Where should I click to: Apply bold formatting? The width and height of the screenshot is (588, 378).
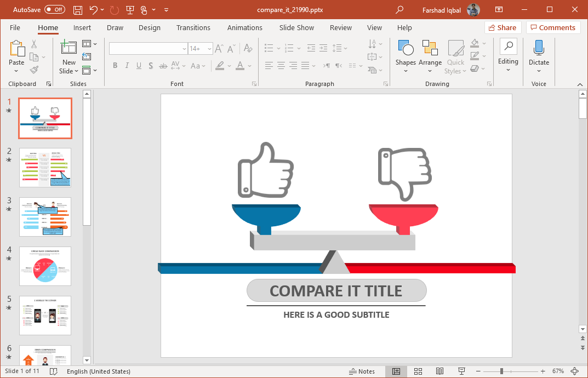(115, 65)
